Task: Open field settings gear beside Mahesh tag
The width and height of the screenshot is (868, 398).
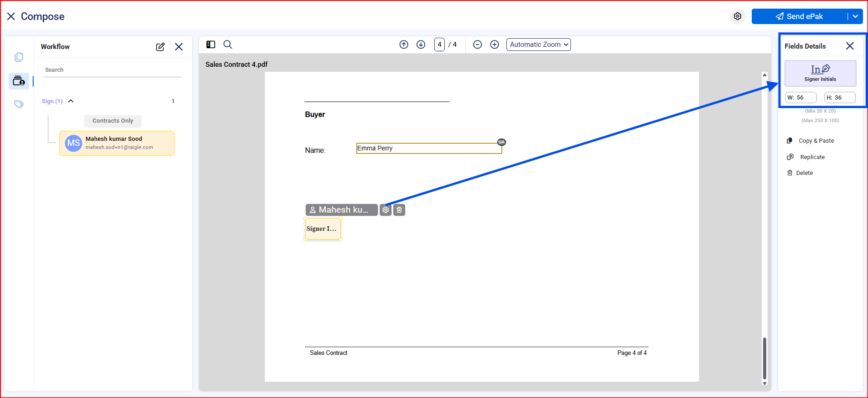Action: click(386, 210)
